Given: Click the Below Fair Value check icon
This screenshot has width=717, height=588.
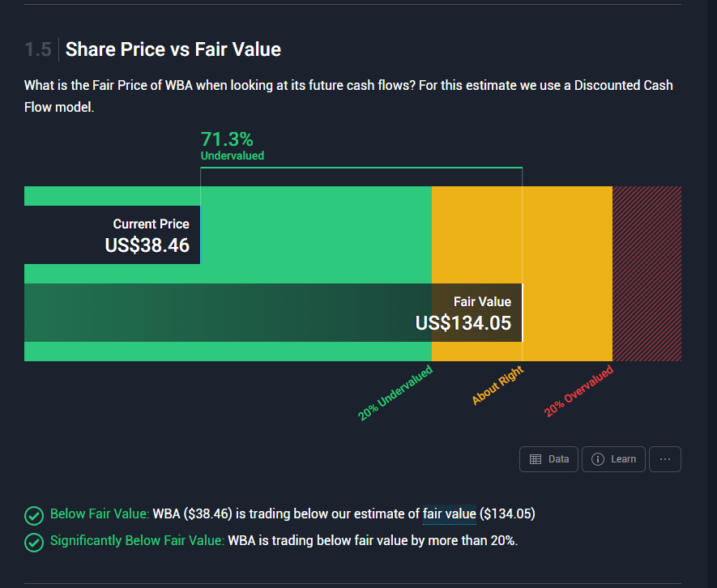Looking at the screenshot, I should [34, 515].
